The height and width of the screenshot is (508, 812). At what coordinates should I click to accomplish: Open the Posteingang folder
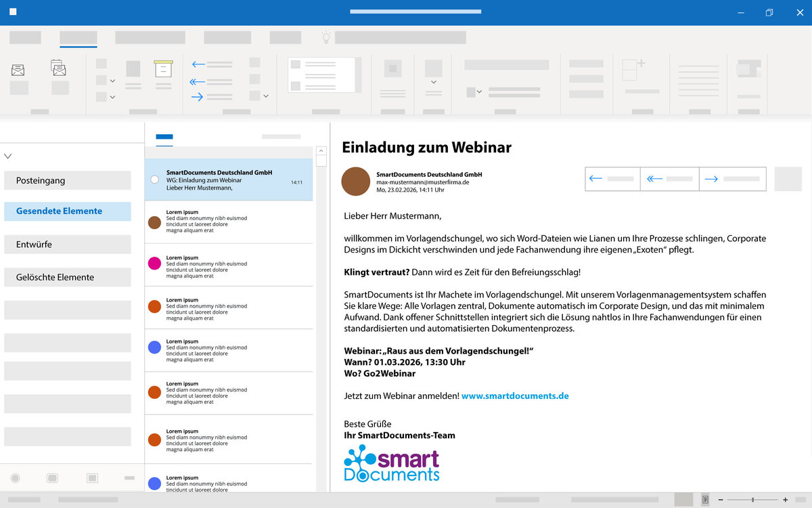pos(67,181)
